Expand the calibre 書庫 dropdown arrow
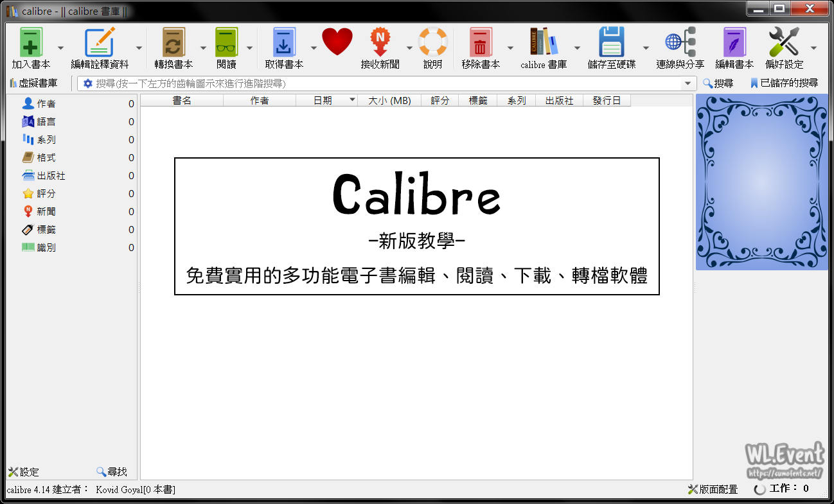Viewport: 834px width, 504px height. [x=577, y=48]
